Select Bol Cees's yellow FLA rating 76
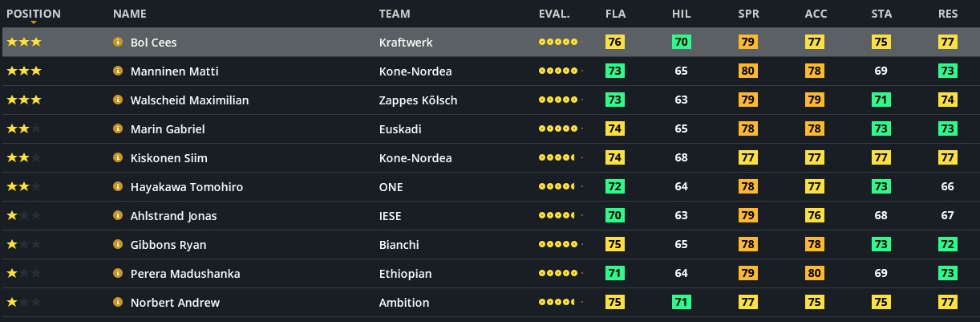This screenshot has width=980, height=322. 615,43
